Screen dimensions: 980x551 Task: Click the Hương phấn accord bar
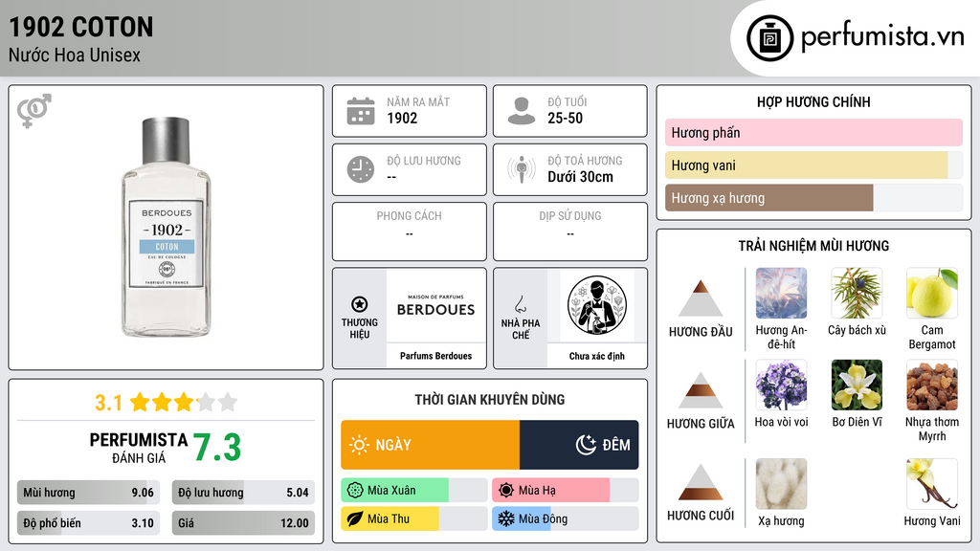tap(813, 132)
